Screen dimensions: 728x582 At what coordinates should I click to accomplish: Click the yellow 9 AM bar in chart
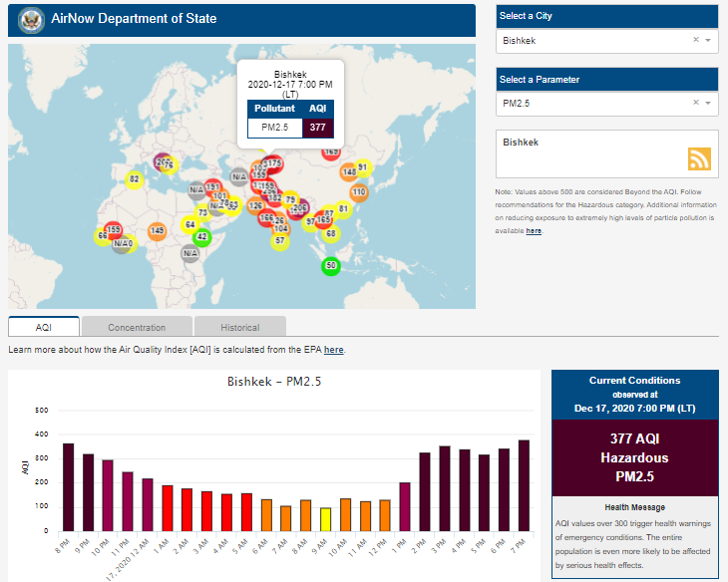[325, 520]
